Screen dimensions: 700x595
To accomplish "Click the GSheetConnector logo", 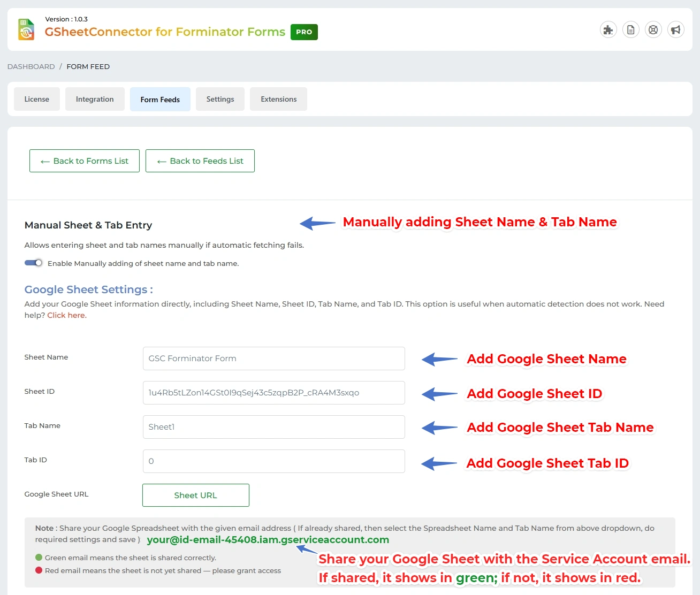I will (25, 29).
